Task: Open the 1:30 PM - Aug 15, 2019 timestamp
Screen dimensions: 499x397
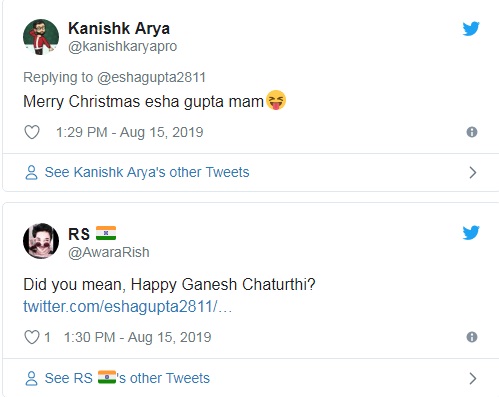Action: (x=137, y=337)
